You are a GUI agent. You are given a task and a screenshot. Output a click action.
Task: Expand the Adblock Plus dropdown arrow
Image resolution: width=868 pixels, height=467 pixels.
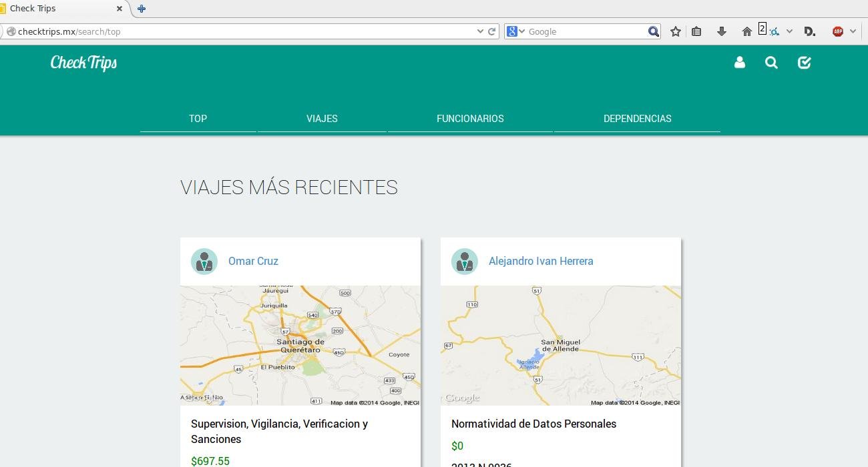coord(853,31)
